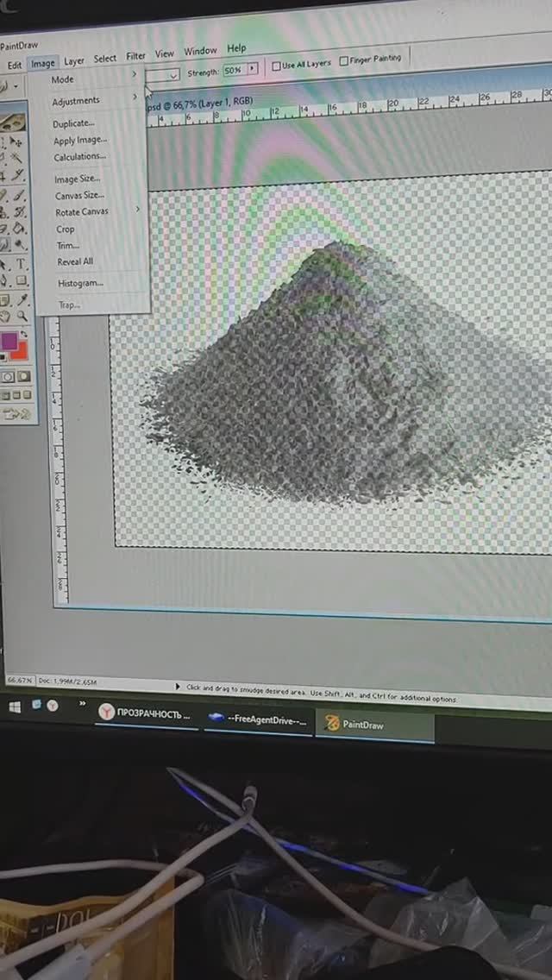552x980 pixels.
Task: Enable the Use All Layers checkbox
Action: click(x=276, y=65)
